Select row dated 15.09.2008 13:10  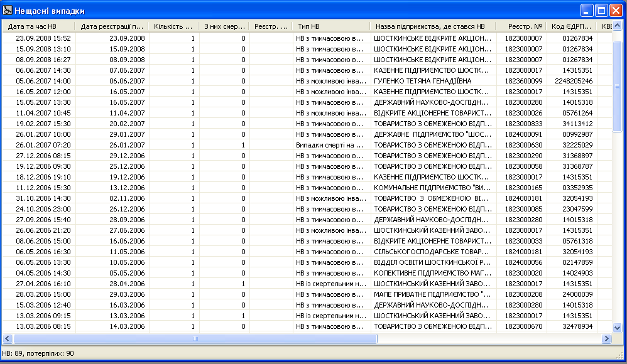point(307,49)
